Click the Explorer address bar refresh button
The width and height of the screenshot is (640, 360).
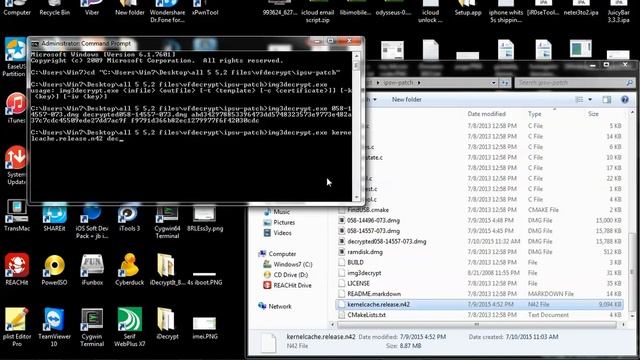pos(505,83)
